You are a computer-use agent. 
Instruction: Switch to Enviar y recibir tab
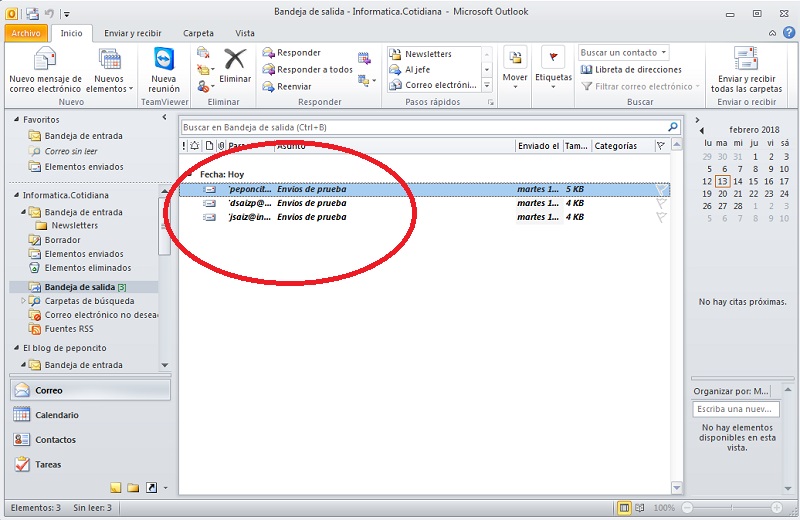[x=133, y=33]
